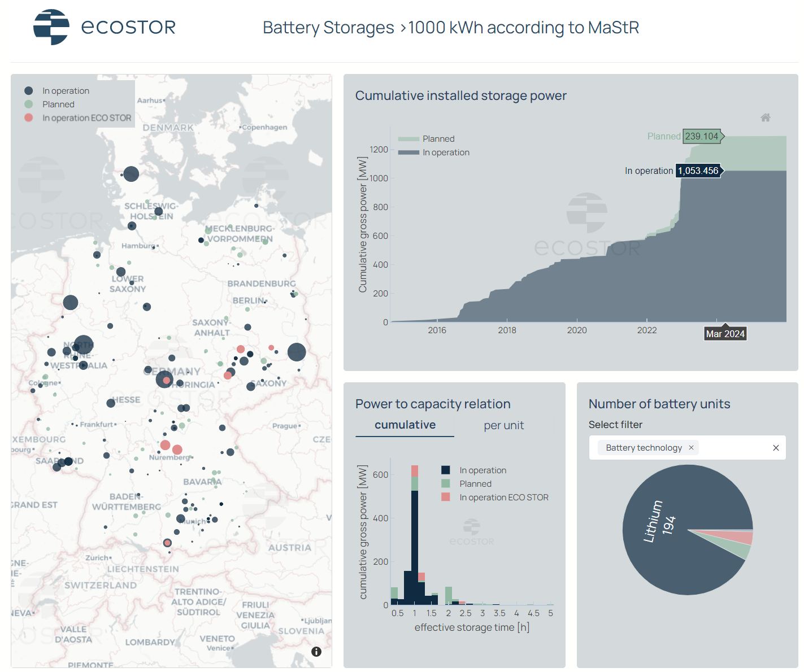Click In operation map legend entry
The height and width of the screenshot is (672, 804).
pos(66,91)
